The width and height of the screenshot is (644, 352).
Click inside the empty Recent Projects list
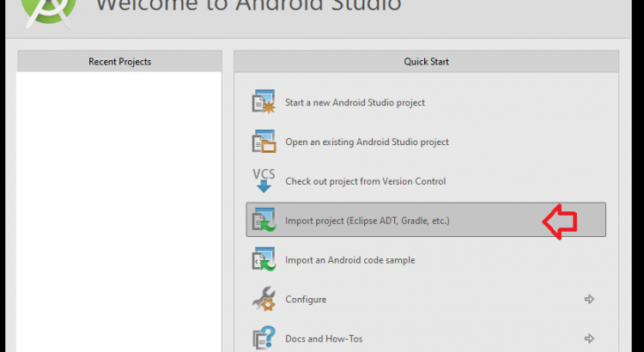point(119,206)
